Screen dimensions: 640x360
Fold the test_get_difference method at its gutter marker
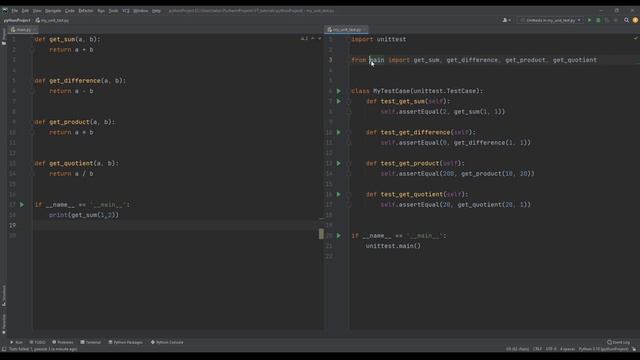pos(349,132)
